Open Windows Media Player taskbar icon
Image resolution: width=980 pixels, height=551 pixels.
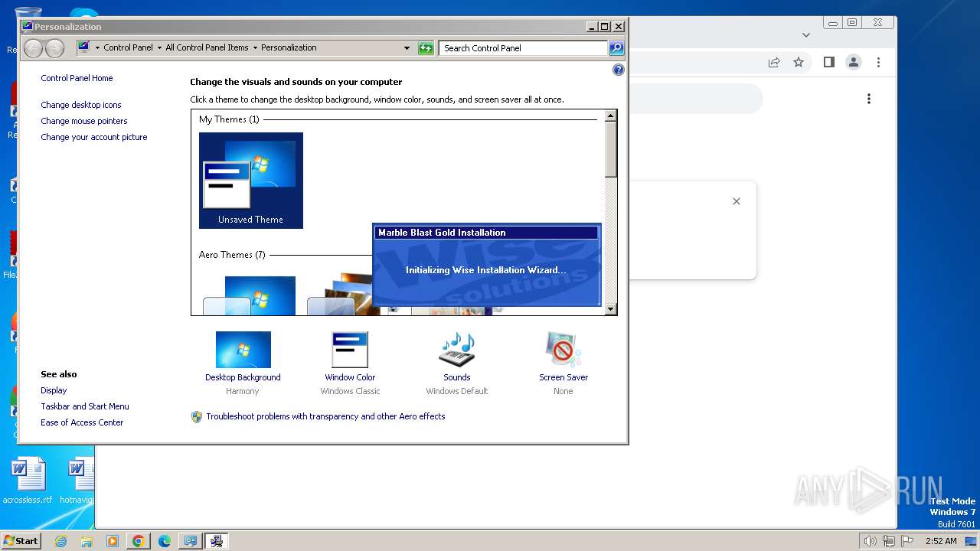113,541
